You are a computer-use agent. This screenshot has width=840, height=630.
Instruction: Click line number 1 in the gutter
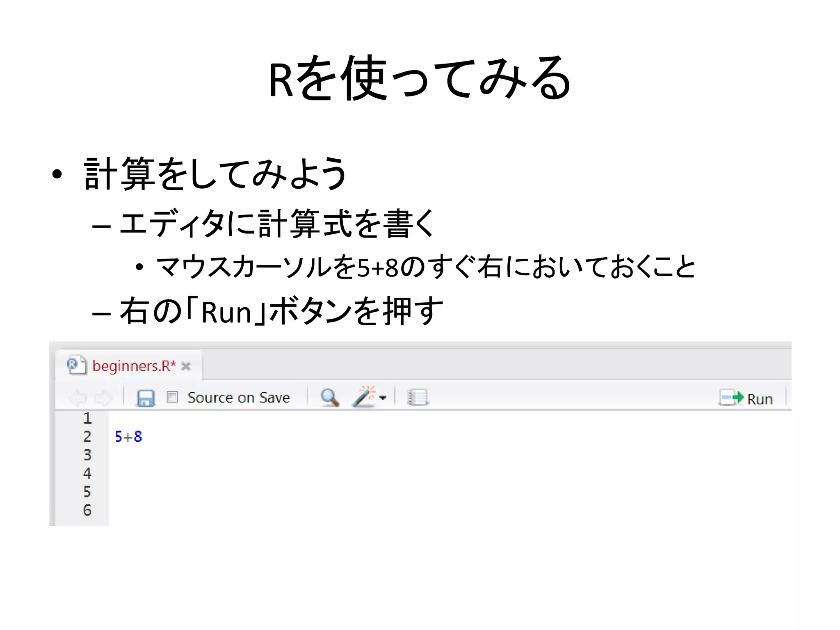coord(87,418)
